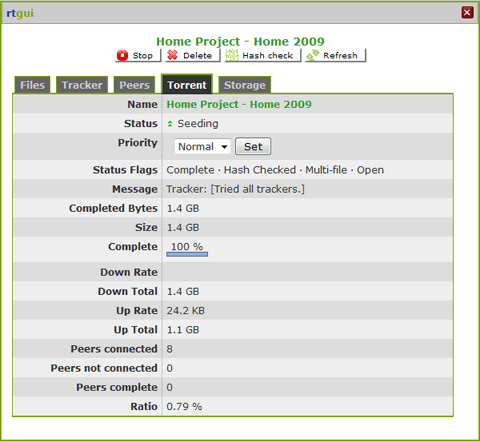Click the green Refresh arrows icon
The width and height of the screenshot is (480, 442).
[x=313, y=55]
